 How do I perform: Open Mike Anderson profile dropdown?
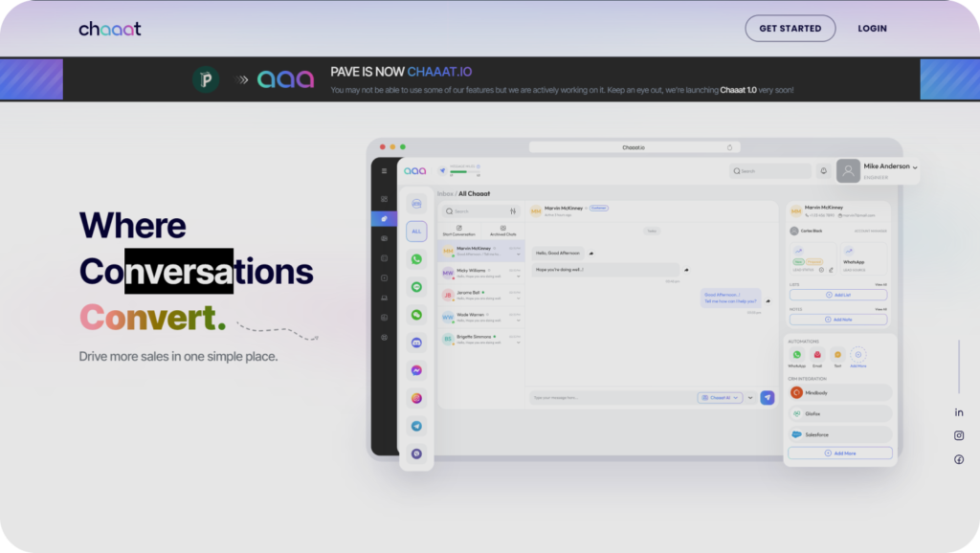[916, 167]
